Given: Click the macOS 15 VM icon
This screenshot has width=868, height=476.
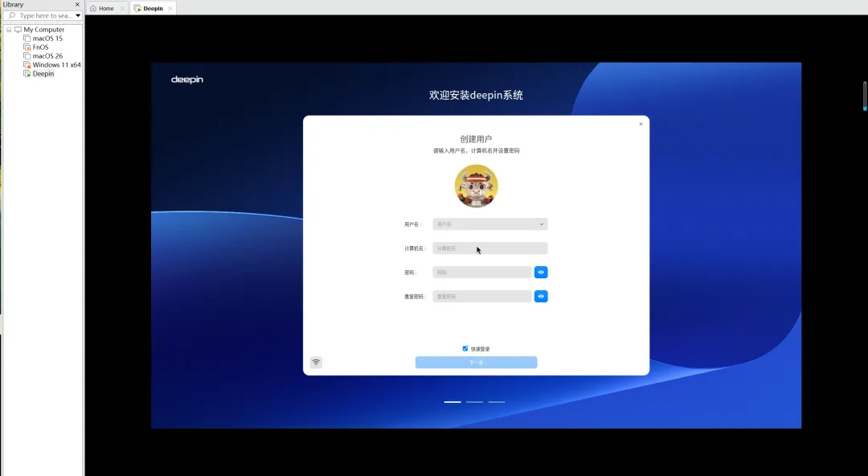Looking at the screenshot, I should pos(27,39).
